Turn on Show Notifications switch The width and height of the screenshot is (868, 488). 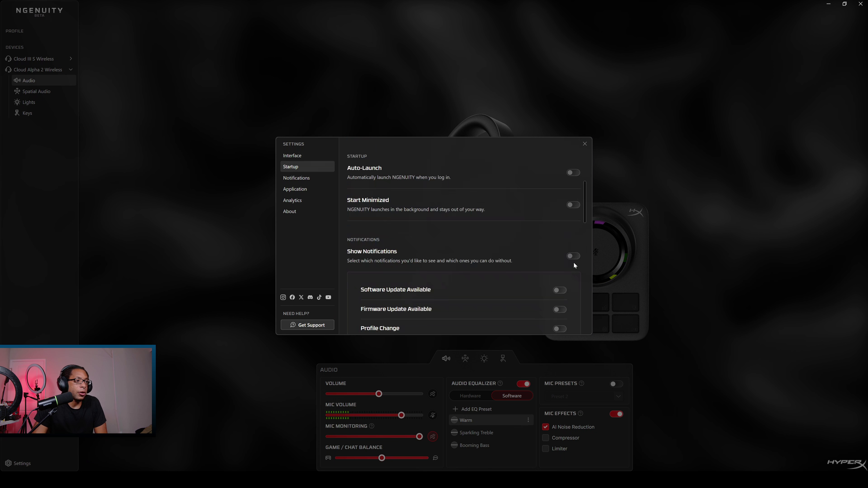tap(573, 256)
